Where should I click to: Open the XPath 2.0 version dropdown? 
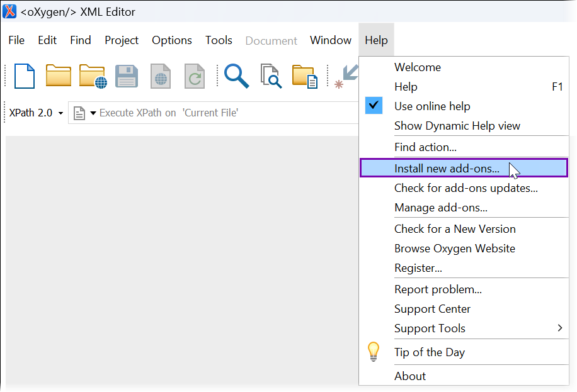[x=36, y=113]
